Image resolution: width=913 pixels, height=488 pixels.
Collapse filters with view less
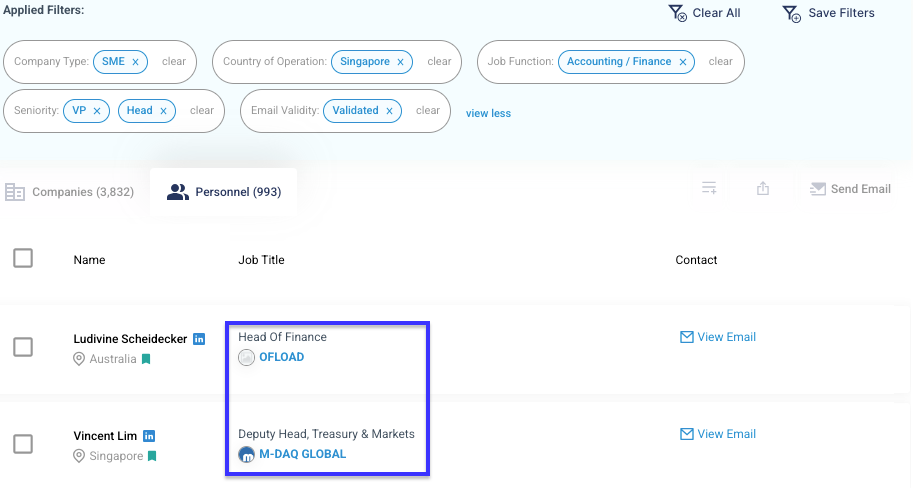pyautogui.click(x=488, y=114)
